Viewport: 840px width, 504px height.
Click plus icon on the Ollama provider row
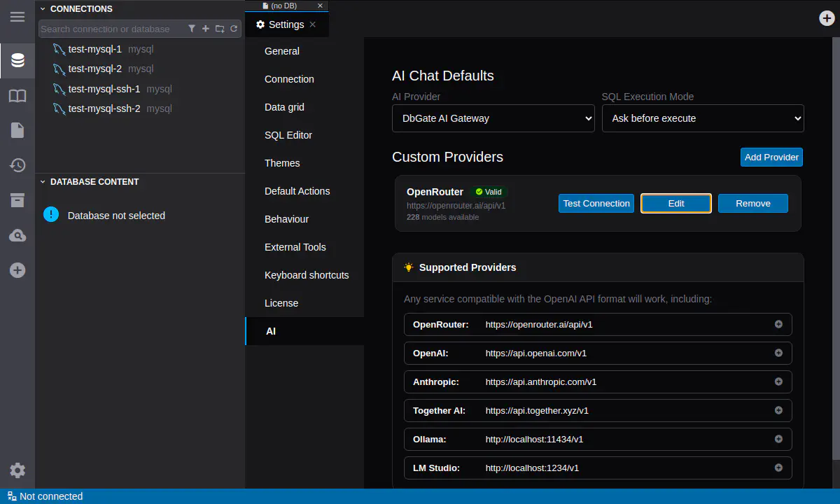(x=778, y=439)
